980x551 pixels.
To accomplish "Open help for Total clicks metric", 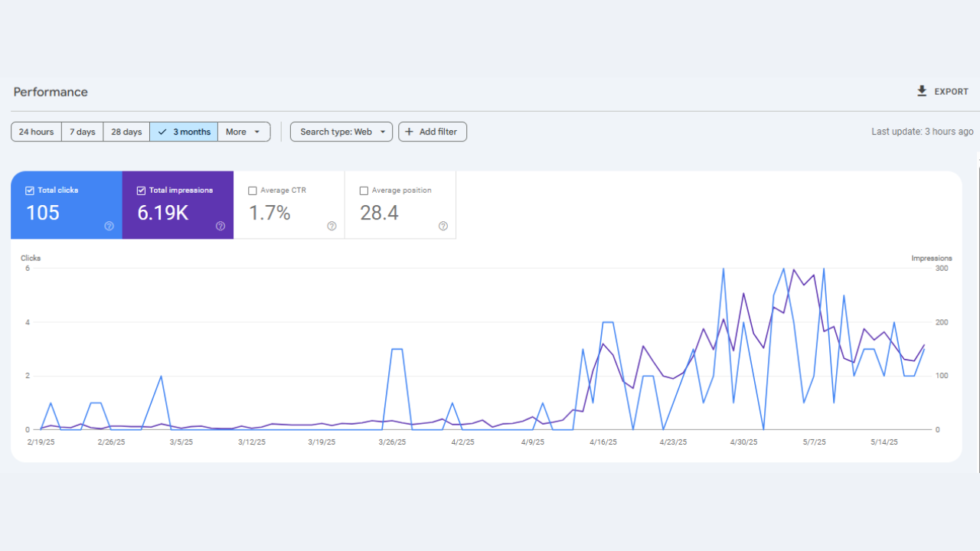I will point(109,226).
